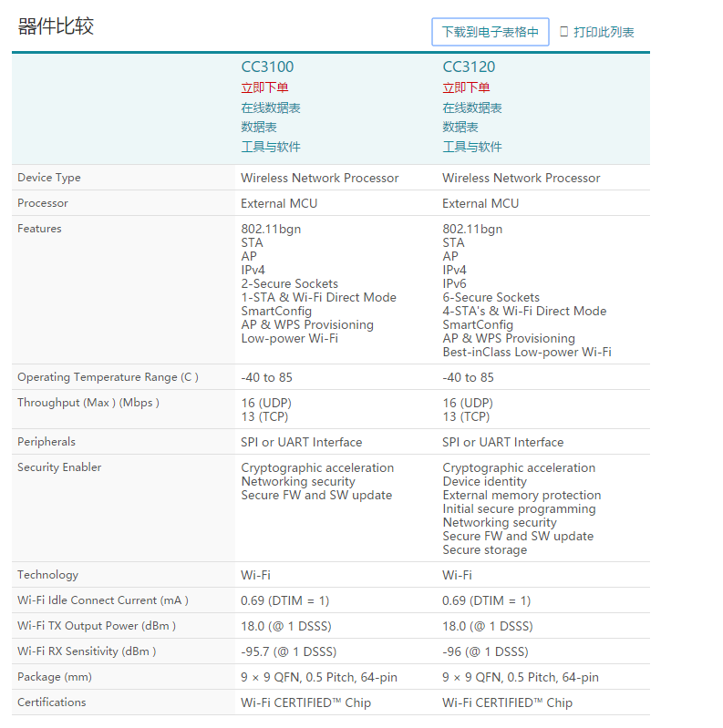Open 数据表 link under CC3100
Screen dimensions: 723x728
(259, 128)
